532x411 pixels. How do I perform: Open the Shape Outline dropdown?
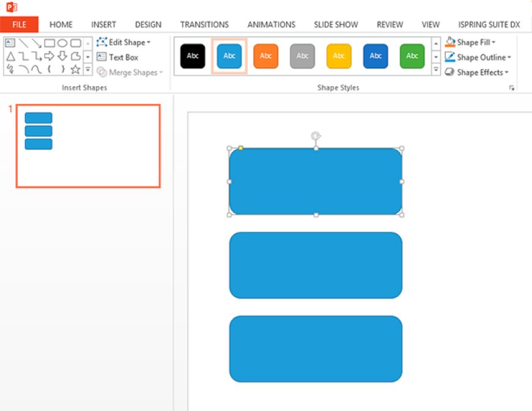[478, 57]
